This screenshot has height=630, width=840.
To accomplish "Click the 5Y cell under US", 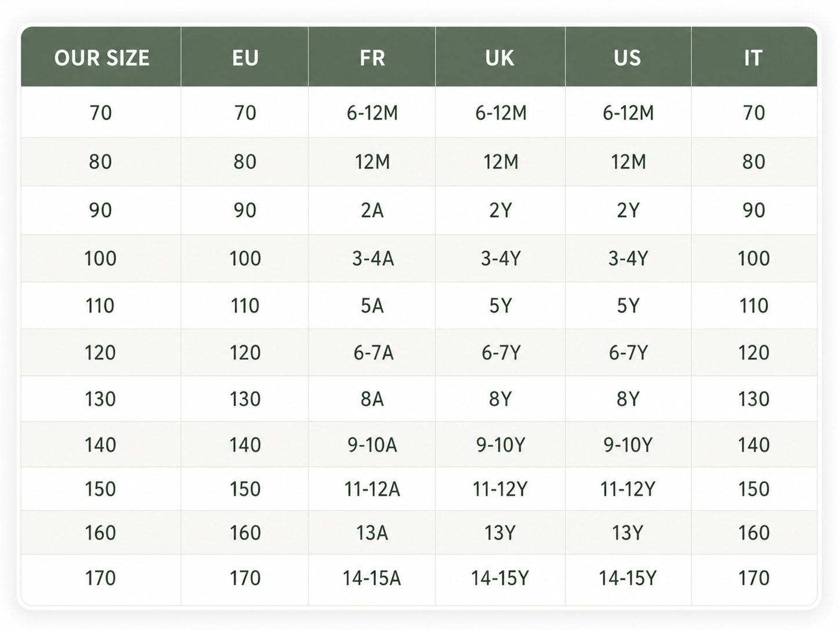I will point(628,306).
